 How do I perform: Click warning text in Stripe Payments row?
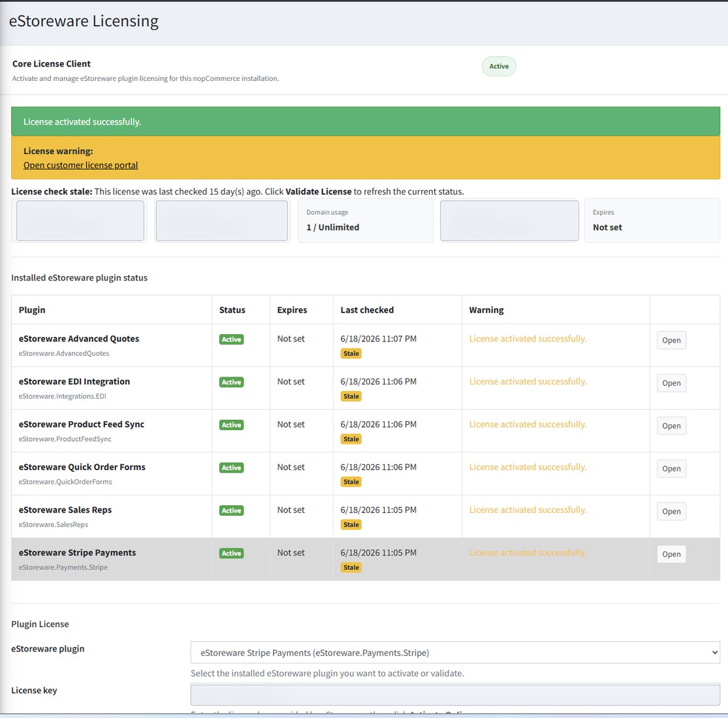pos(528,552)
